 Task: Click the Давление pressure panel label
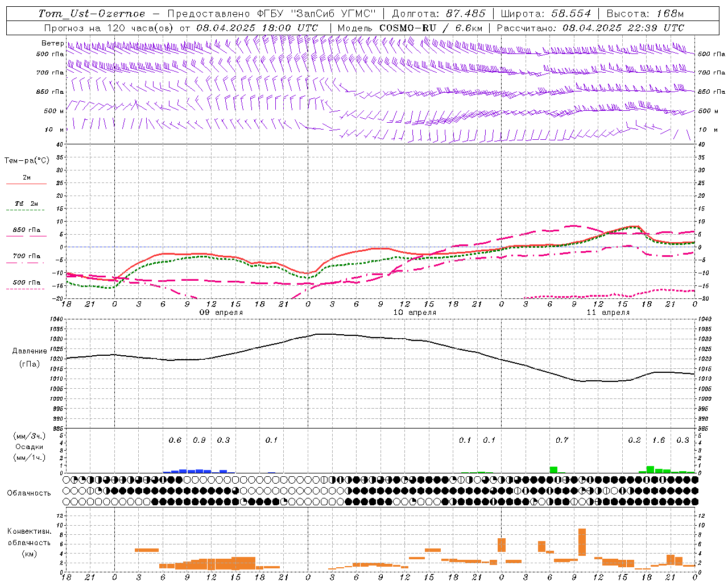pos(30,351)
